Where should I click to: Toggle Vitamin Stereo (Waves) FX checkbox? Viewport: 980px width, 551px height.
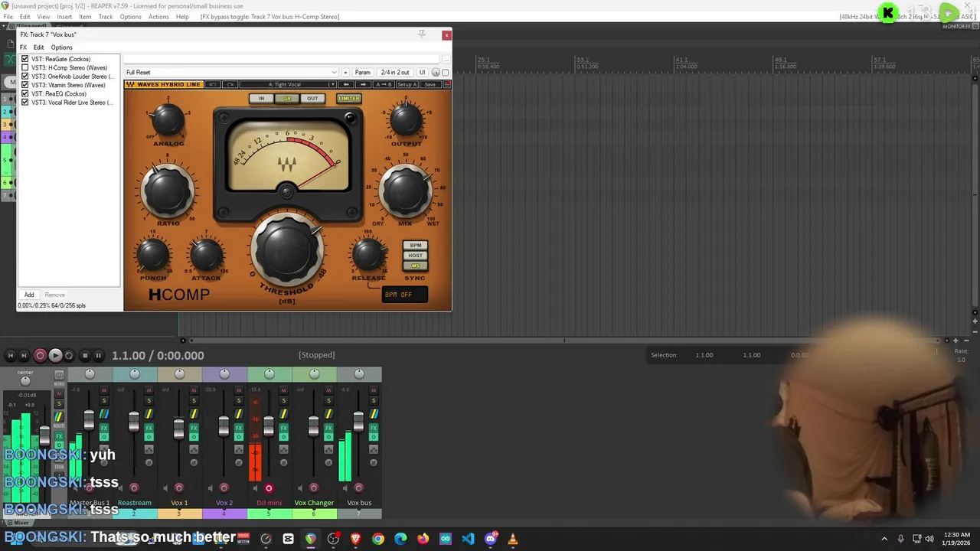pyautogui.click(x=25, y=85)
